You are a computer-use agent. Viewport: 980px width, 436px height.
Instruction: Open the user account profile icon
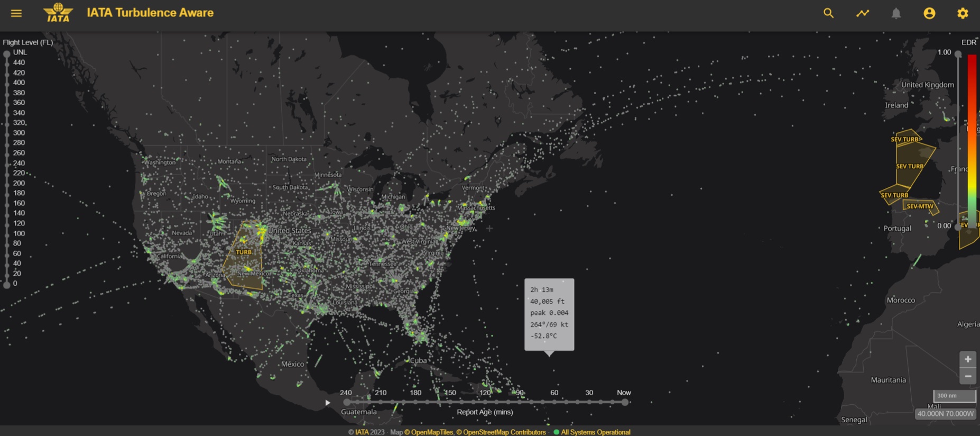(x=929, y=13)
